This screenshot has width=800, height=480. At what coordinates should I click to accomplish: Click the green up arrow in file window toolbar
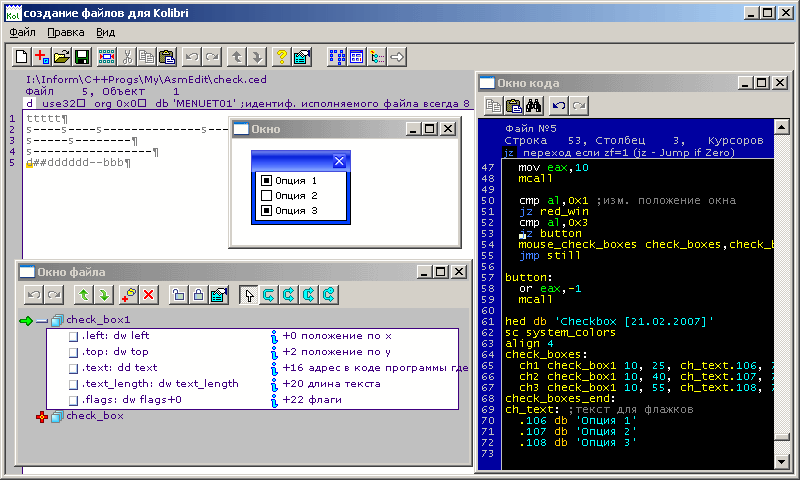click(x=83, y=295)
